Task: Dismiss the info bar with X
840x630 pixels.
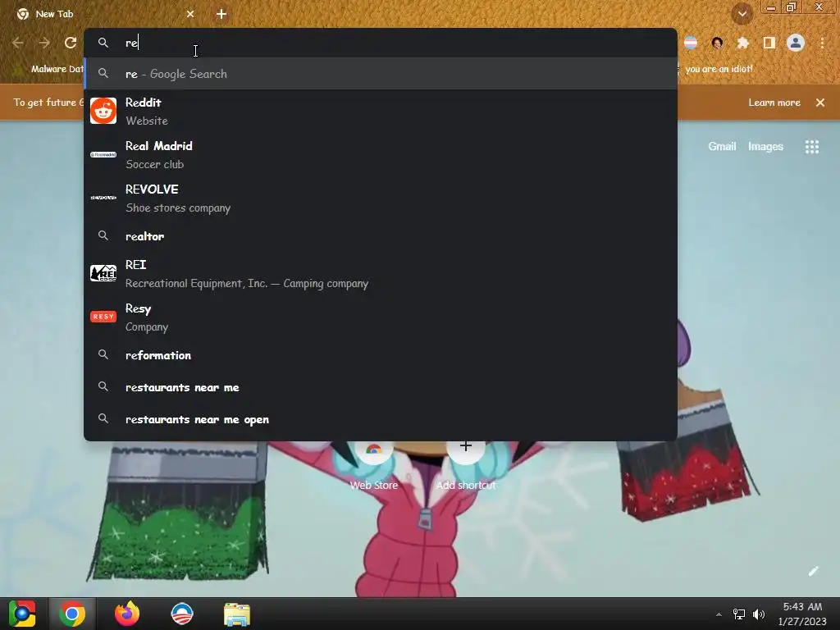Action: pyautogui.click(x=820, y=103)
